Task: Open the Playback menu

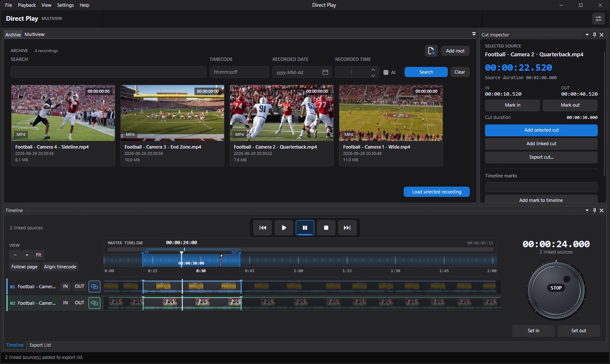Action: click(27, 5)
